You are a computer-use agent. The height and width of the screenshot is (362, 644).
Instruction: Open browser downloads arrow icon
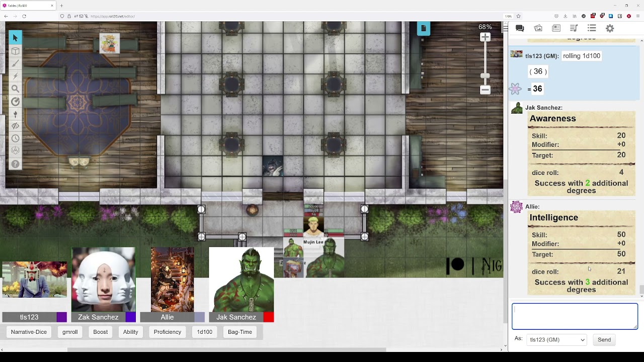pyautogui.click(x=565, y=16)
